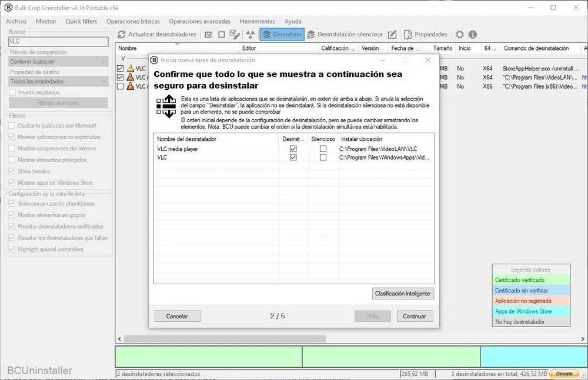Toggle Mostrar elementos en grupos
Screen dimensions: 588x380
(12, 215)
